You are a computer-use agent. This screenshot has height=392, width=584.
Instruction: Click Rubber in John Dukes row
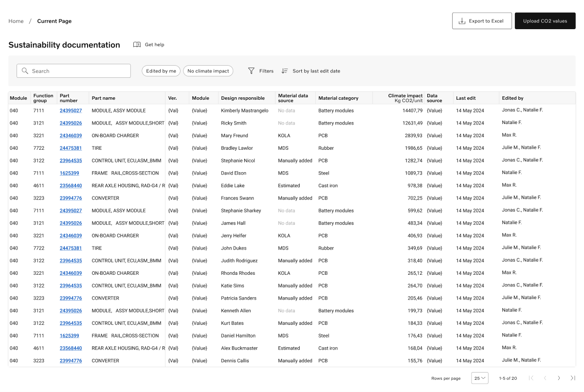point(326,248)
